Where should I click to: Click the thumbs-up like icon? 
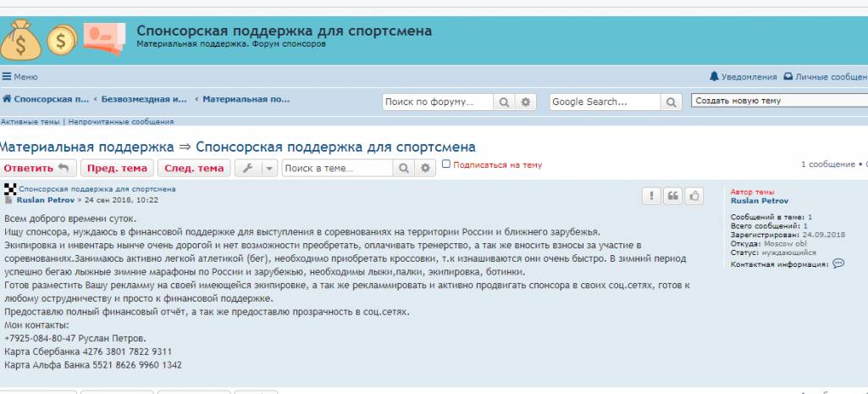694,196
